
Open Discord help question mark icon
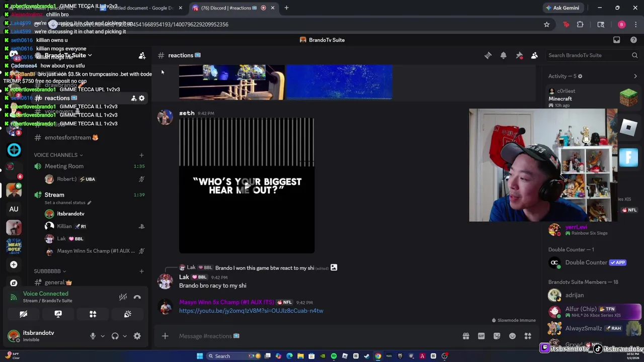point(633,40)
